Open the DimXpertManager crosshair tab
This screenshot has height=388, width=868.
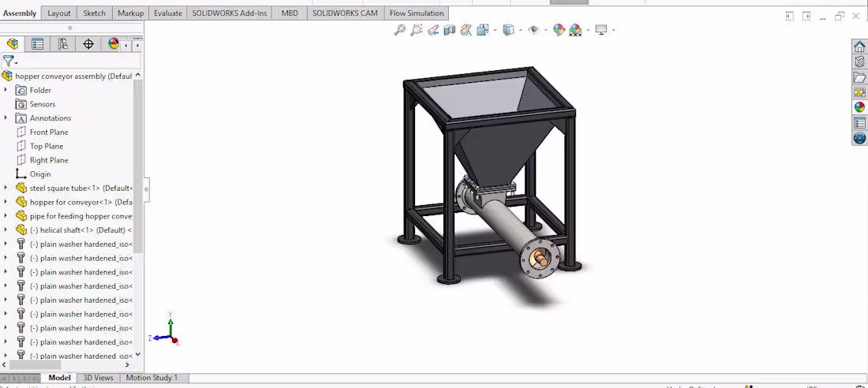coord(88,44)
